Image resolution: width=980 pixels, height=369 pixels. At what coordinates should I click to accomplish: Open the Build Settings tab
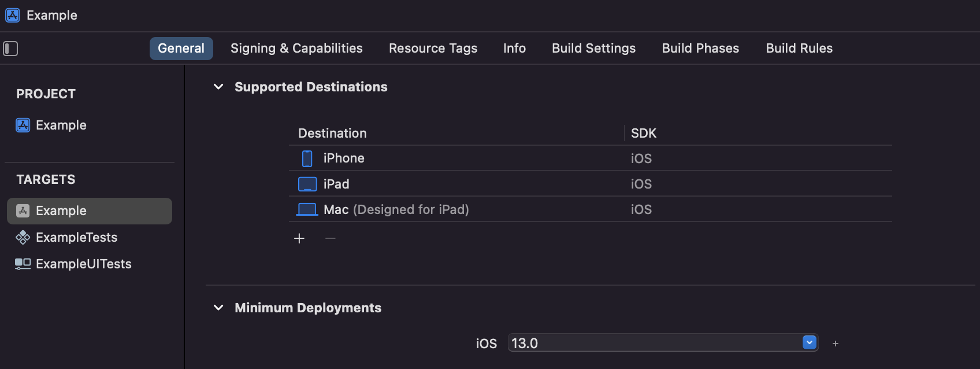click(594, 49)
